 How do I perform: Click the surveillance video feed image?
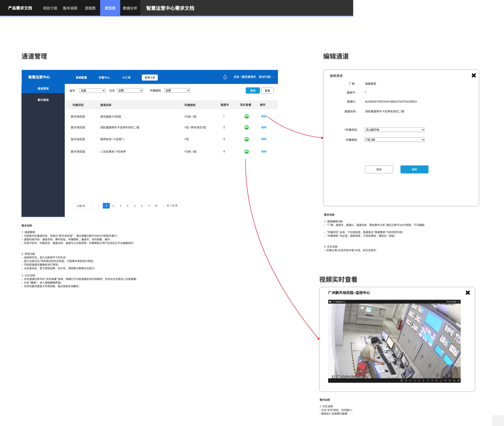394,341
